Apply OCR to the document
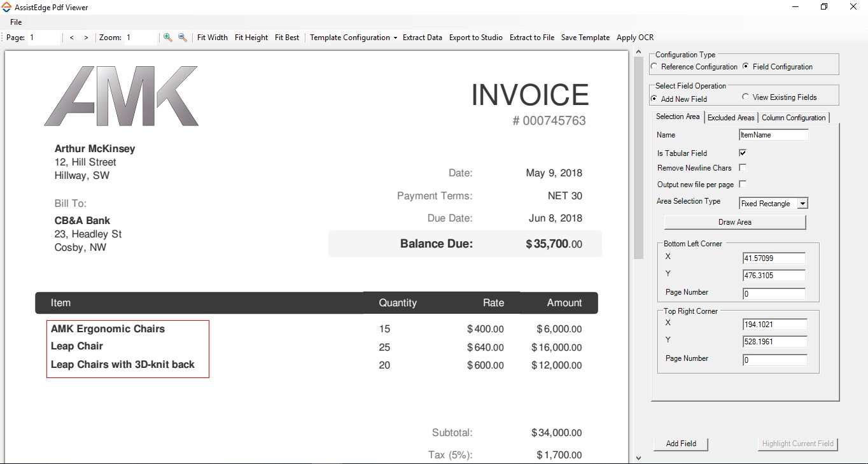The height and width of the screenshot is (464, 868). click(634, 37)
